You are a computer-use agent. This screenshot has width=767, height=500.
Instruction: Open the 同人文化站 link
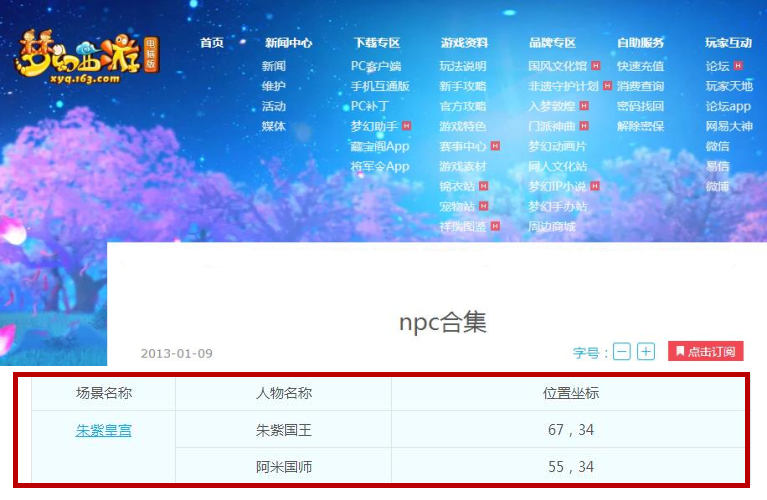pos(557,166)
